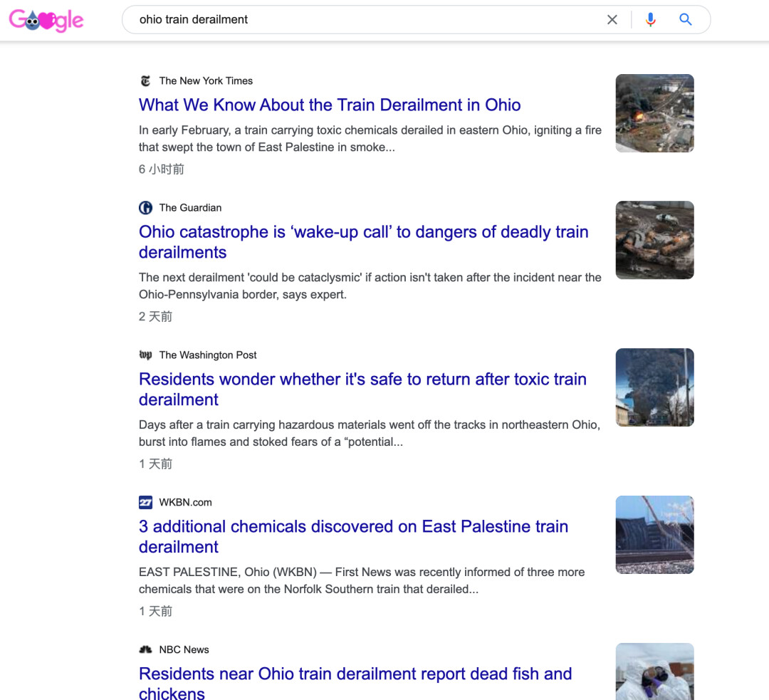Viewport: 769px width, 700px height.
Task: Open 'What We Know About the Train Derailment in Ohio'
Action: pos(330,105)
